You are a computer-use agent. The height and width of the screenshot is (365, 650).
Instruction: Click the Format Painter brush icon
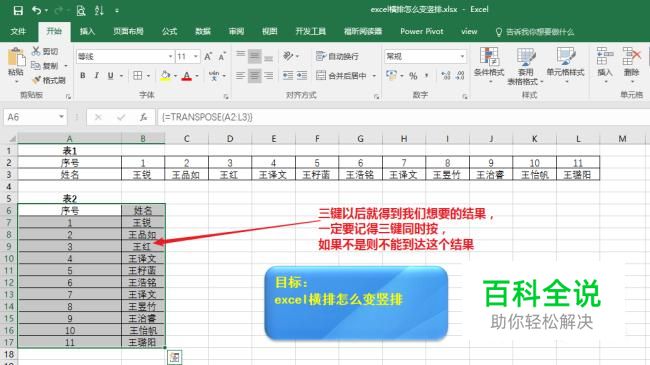[x=36, y=80]
